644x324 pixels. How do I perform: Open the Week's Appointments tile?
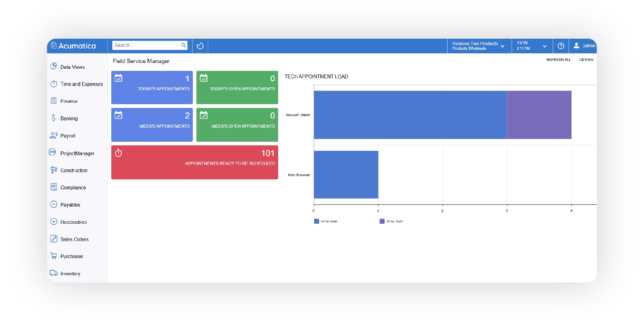pos(152,125)
